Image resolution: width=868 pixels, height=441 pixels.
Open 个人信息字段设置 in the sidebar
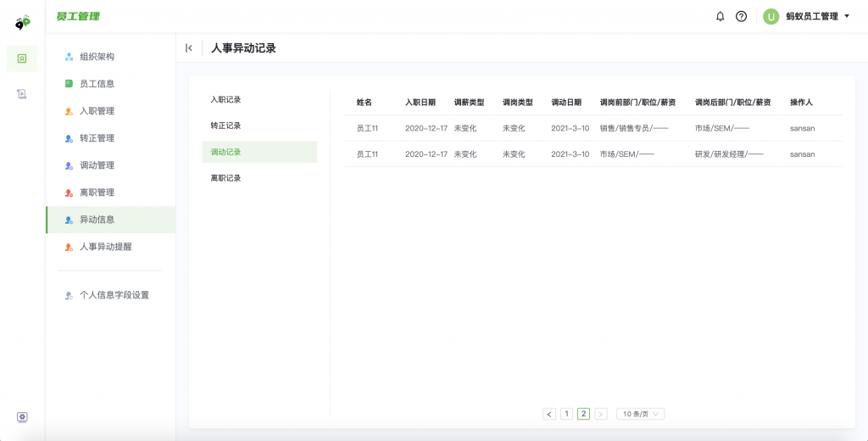coord(114,295)
